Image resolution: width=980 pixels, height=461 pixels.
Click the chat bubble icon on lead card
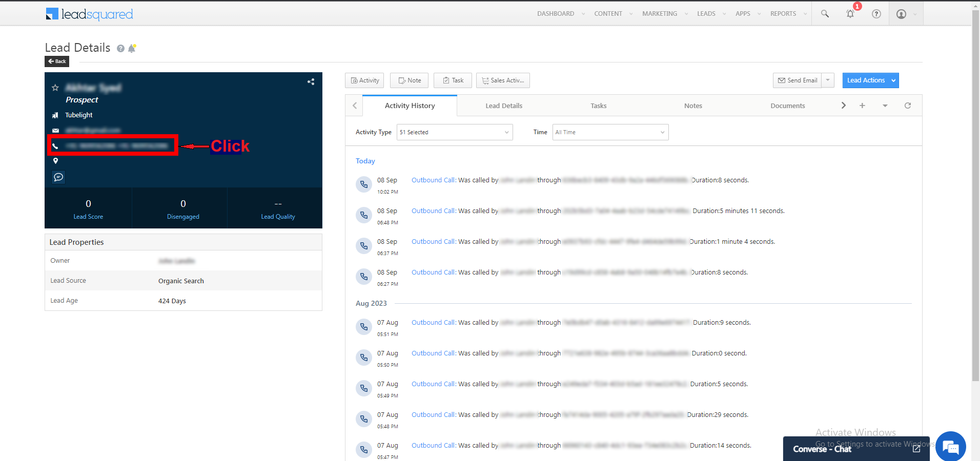point(58,177)
